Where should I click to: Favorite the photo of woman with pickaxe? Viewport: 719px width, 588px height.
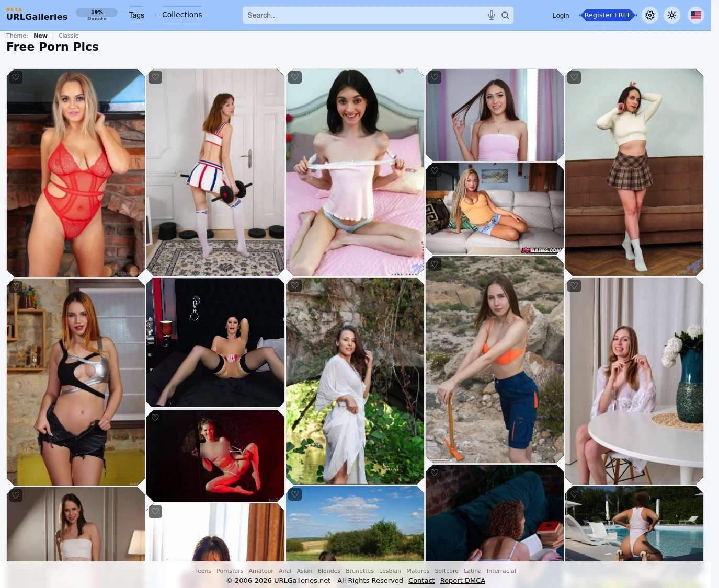(435, 264)
